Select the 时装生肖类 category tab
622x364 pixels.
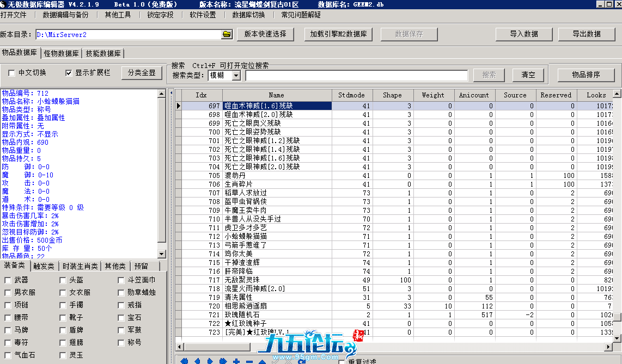point(80,266)
